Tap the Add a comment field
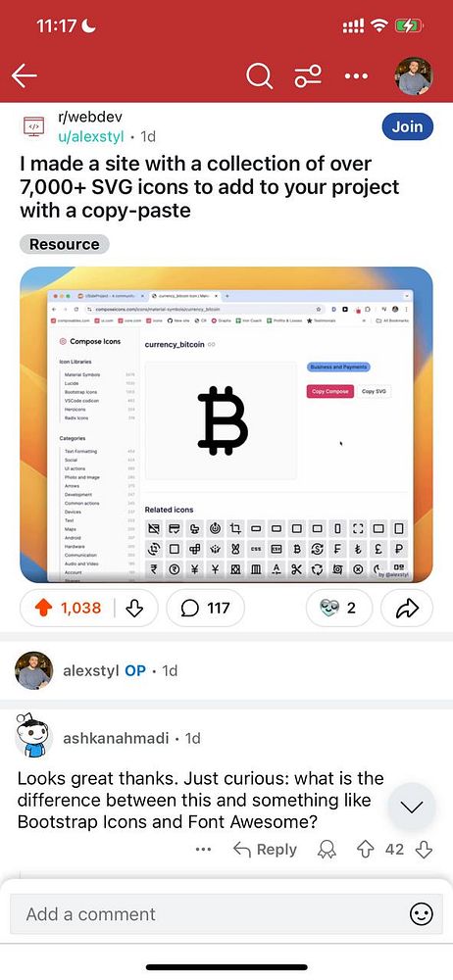Viewport: 453px width, 980px height. (x=226, y=914)
